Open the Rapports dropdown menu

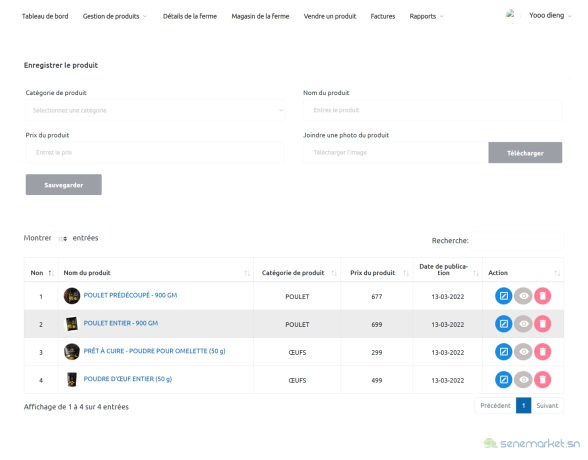426,16
